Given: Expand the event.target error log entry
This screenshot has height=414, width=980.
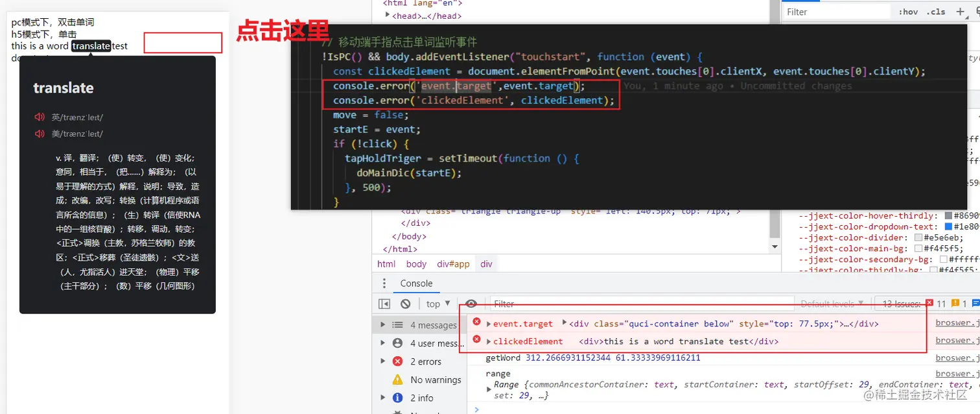Looking at the screenshot, I should tap(489, 324).
